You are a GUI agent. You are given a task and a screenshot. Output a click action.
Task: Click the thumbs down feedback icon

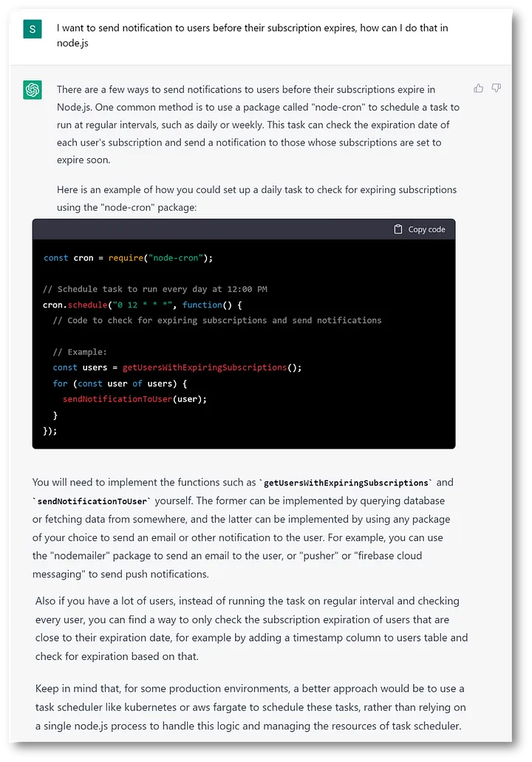tap(497, 88)
